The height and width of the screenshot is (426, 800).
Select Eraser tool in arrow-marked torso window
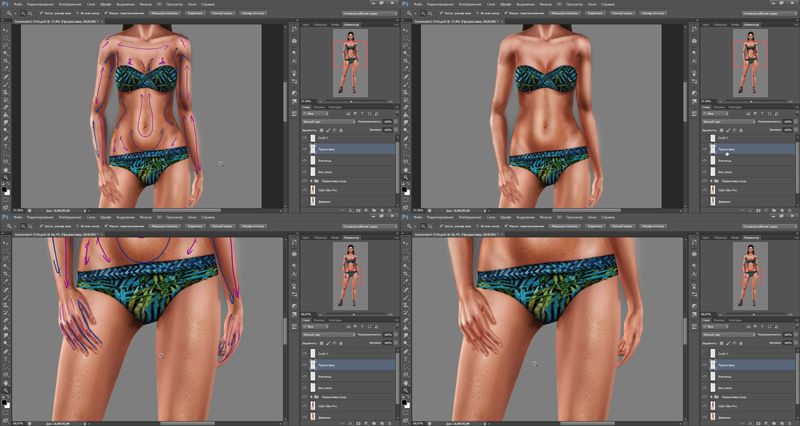coord(6,108)
